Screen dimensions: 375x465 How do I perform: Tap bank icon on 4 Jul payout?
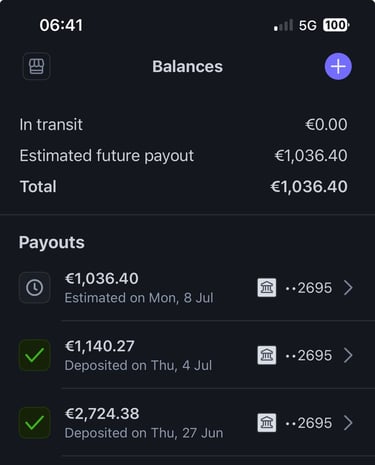coord(267,355)
